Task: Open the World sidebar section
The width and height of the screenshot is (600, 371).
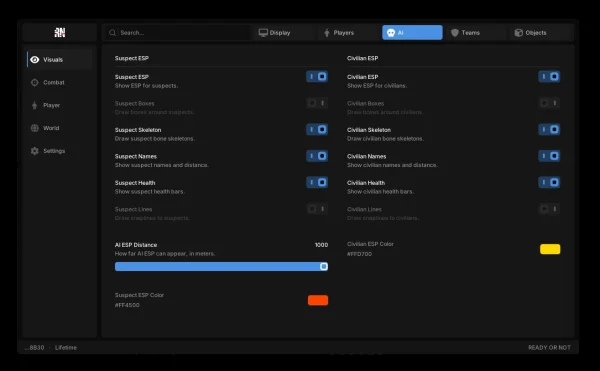Action: [x=60, y=128]
